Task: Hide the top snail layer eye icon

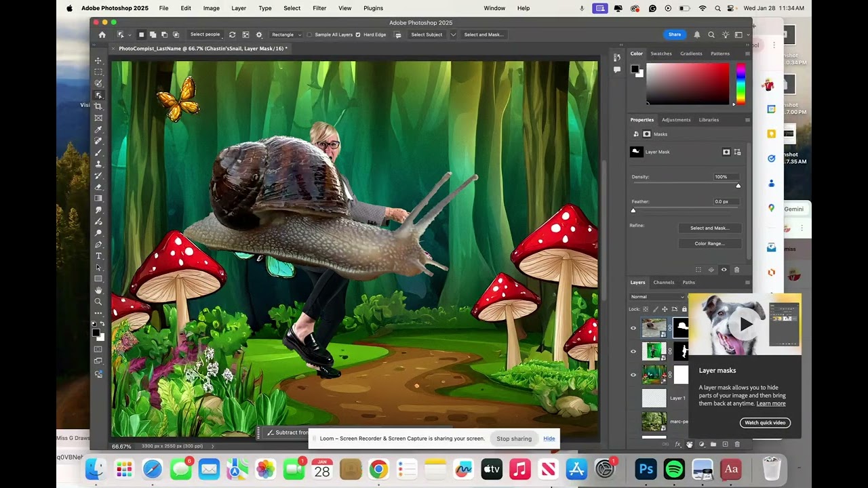Action: [x=633, y=328]
